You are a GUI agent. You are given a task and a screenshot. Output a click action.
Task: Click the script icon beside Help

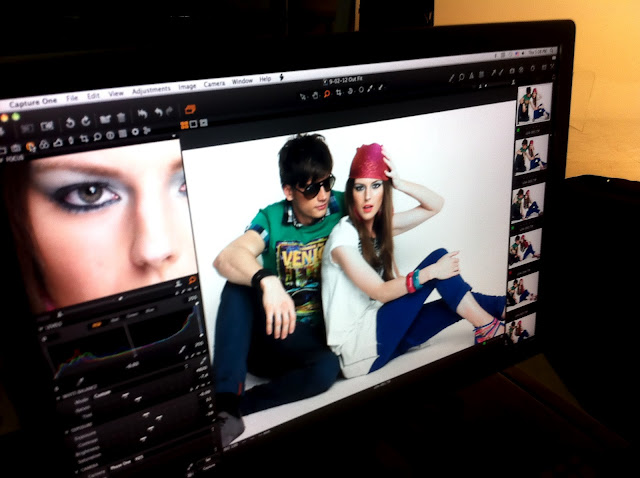281,77
